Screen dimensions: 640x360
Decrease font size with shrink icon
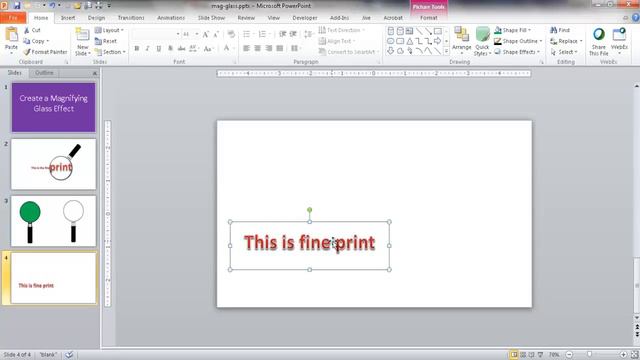click(x=216, y=34)
